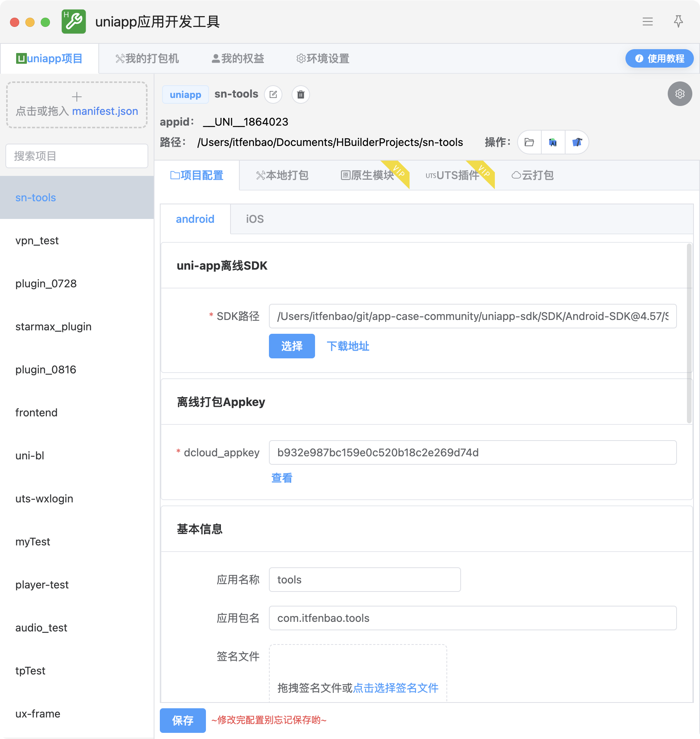The image size is (700, 739).
Task: Click 选择 button for SDK path
Action: click(x=292, y=346)
